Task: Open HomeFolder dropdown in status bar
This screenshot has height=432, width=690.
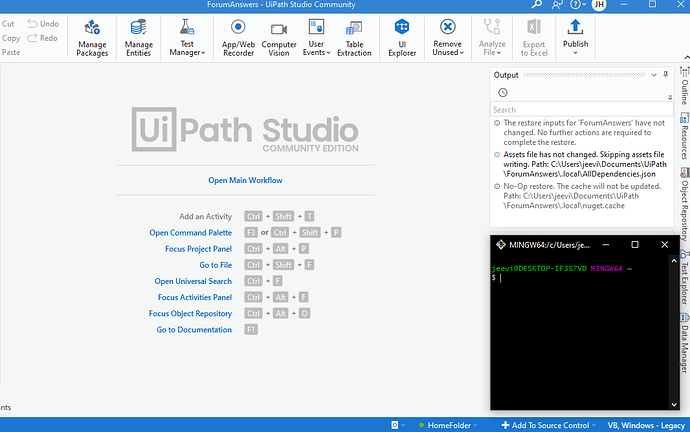Action: point(448,425)
